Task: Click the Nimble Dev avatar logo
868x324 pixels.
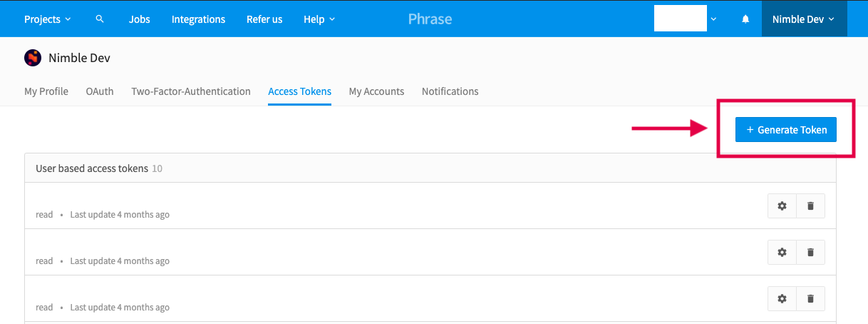Action: click(x=33, y=58)
